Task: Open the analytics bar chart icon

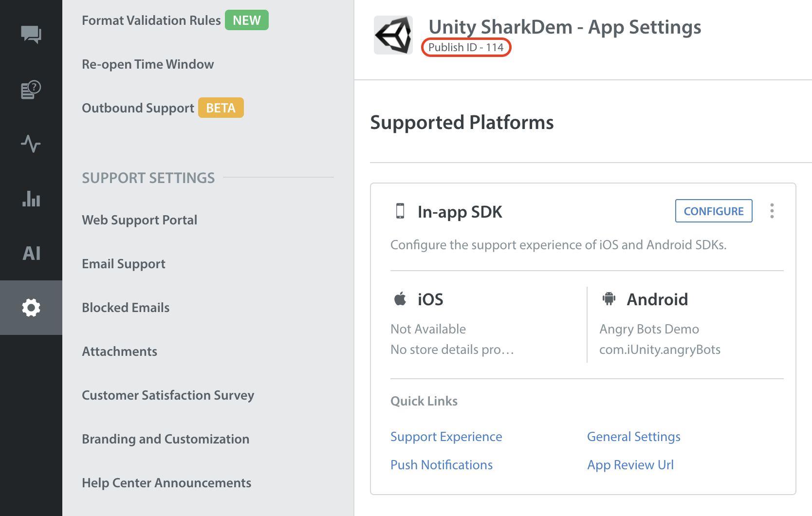Action: [x=31, y=199]
